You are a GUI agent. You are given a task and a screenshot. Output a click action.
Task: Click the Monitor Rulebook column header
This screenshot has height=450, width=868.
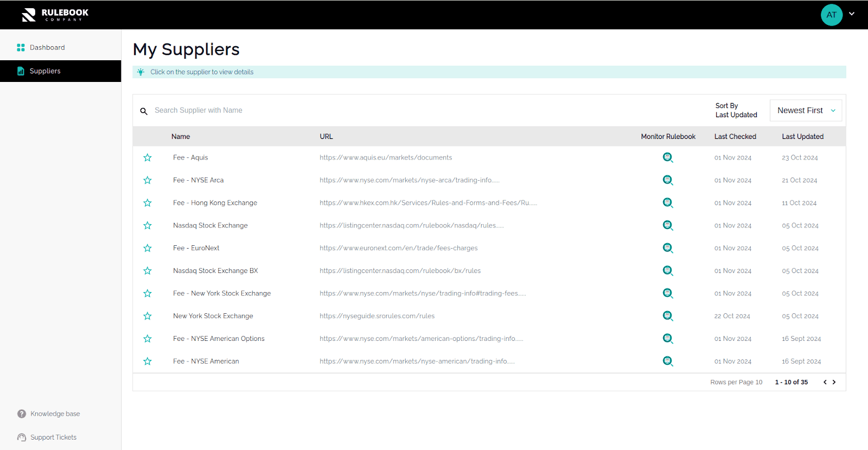point(668,137)
